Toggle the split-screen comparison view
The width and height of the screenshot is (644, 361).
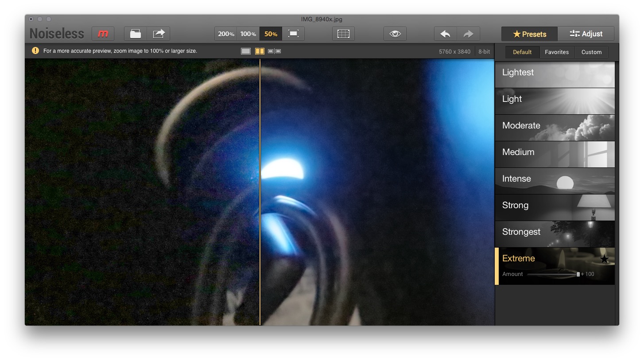260,51
